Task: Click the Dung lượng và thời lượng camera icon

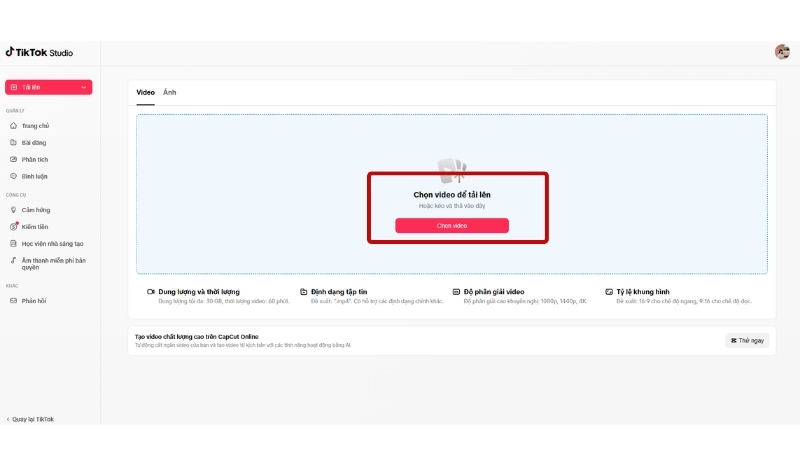Action: 151,292
